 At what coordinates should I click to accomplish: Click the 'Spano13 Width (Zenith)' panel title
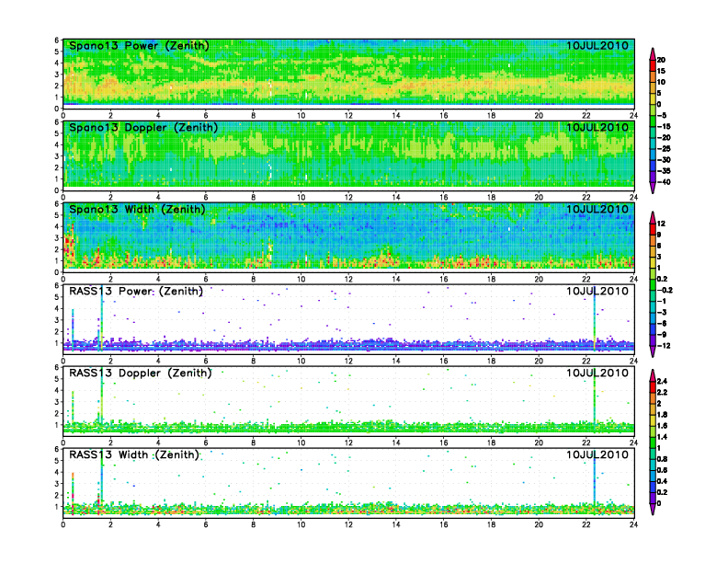137,209
